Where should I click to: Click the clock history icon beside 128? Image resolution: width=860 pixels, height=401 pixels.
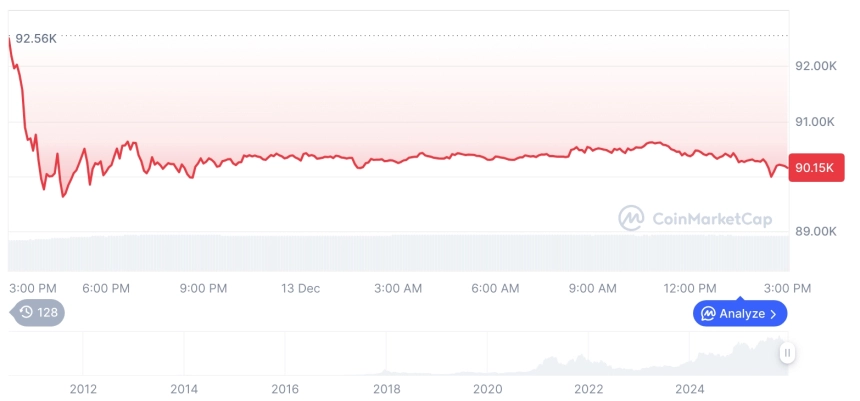26,312
